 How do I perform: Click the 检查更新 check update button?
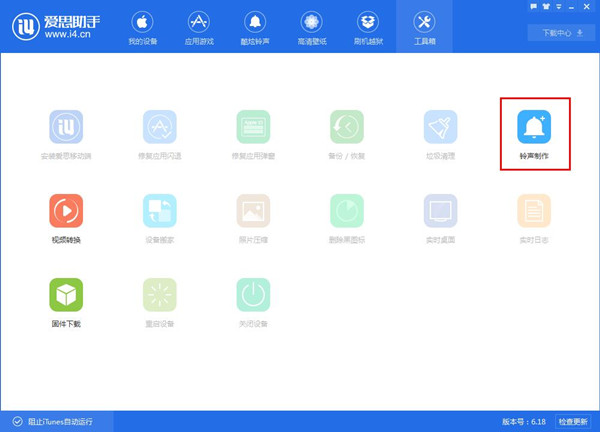point(573,422)
